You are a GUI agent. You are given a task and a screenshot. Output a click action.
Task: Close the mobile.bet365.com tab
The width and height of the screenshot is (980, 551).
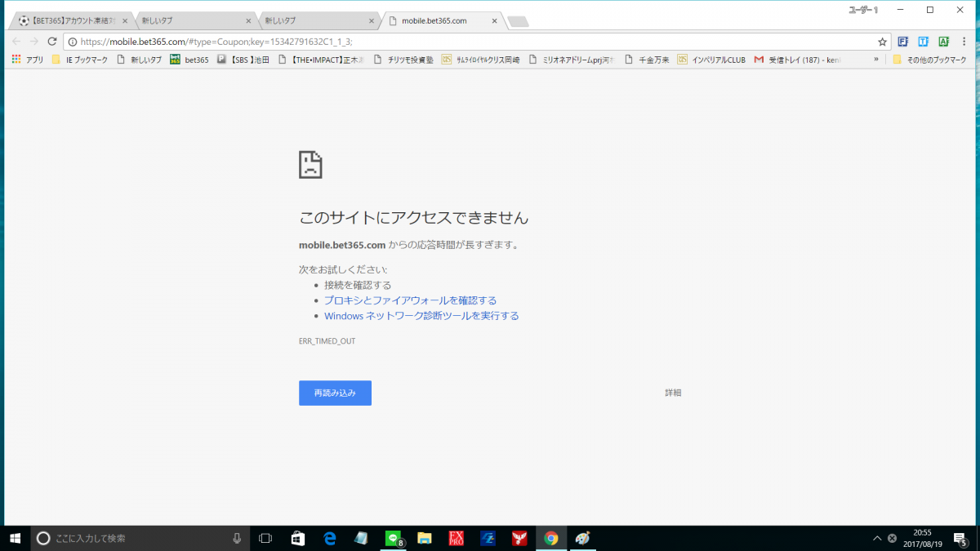pos(496,21)
